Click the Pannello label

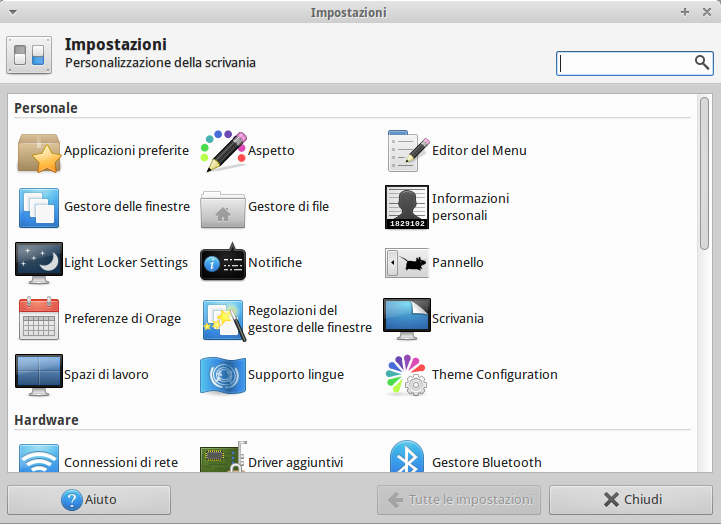[458, 262]
